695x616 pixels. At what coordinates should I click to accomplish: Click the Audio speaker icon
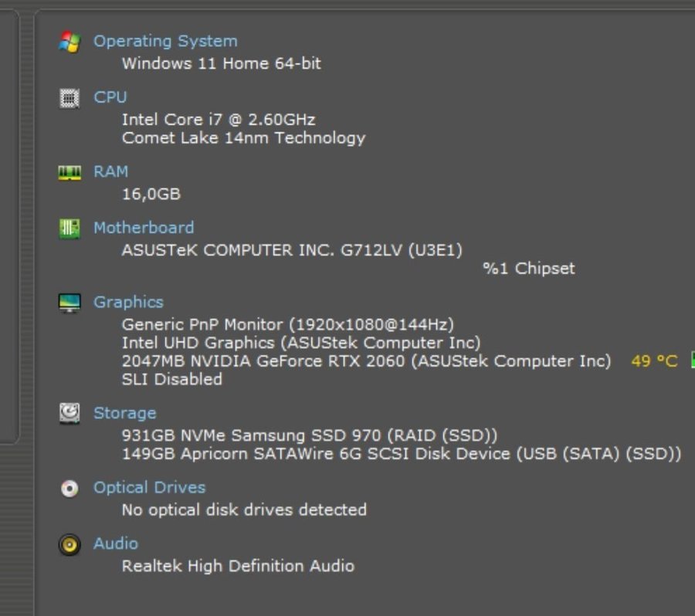(69, 545)
